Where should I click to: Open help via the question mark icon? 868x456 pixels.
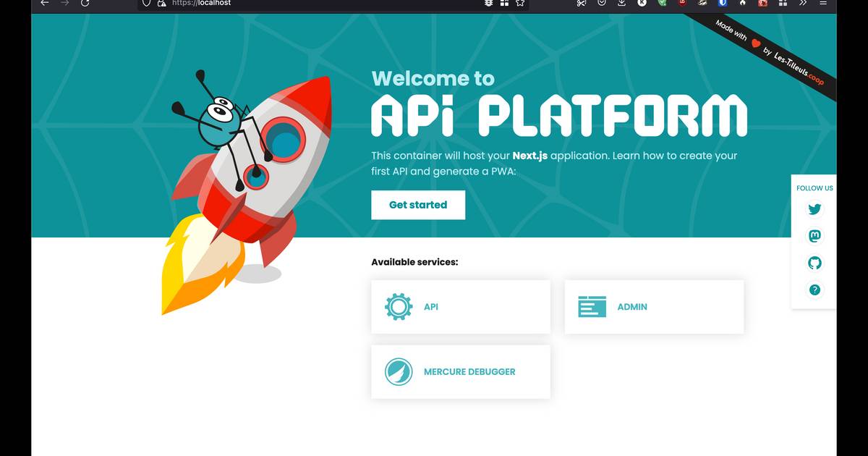point(814,289)
